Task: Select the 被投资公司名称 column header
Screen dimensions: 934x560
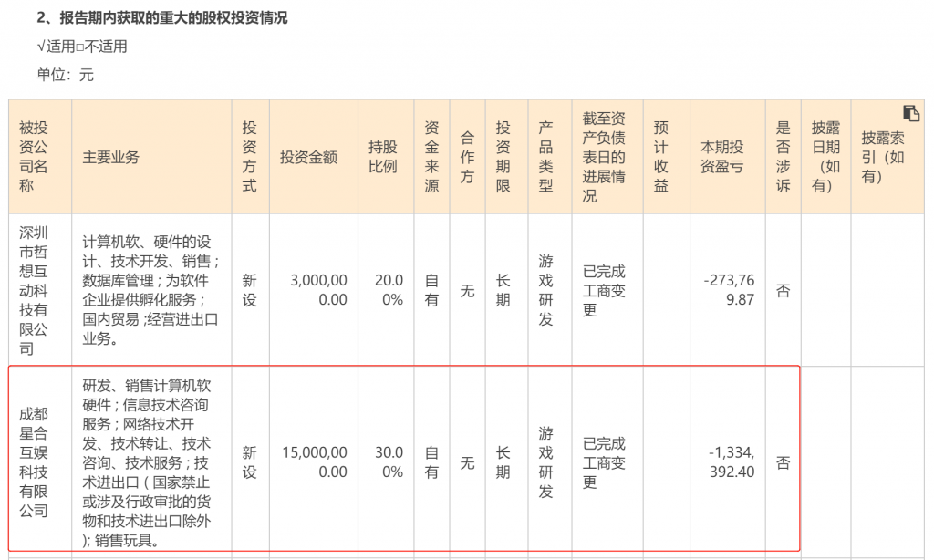Action: pyautogui.click(x=36, y=155)
